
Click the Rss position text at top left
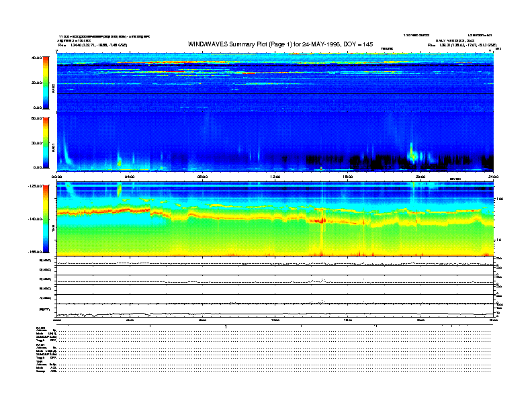tap(93, 45)
